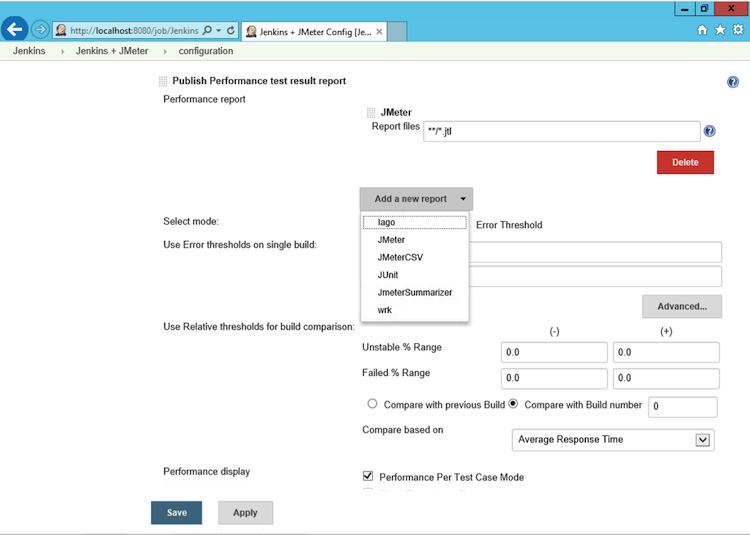Click the help icon beside Publish Performance heading
The width and height of the screenshot is (750, 535).
(x=732, y=82)
